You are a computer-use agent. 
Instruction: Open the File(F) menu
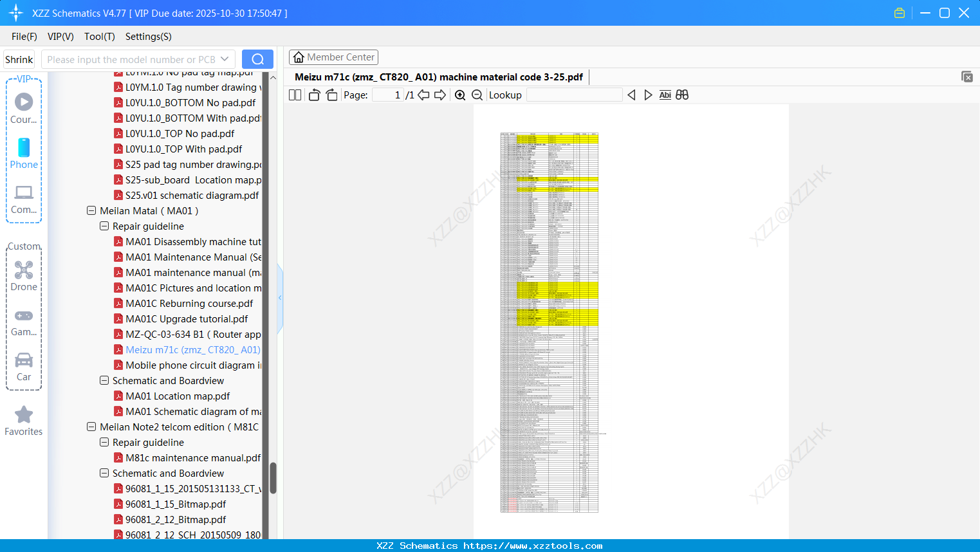[x=24, y=37]
